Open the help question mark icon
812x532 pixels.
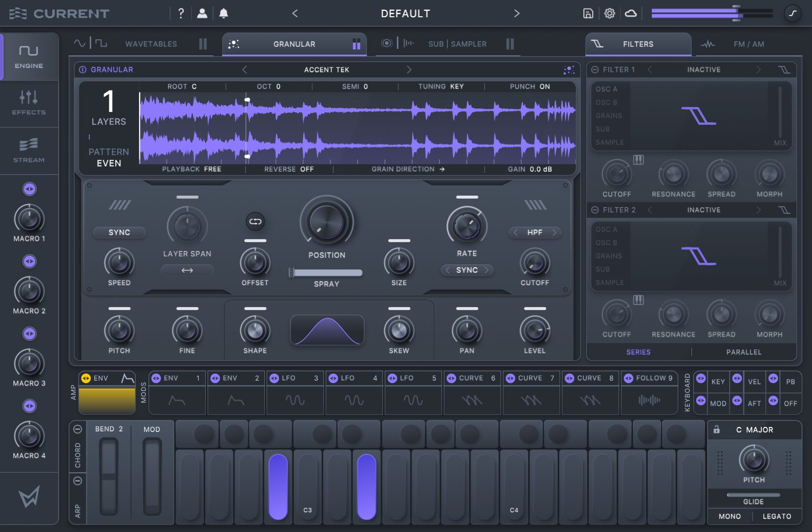pos(181,13)
